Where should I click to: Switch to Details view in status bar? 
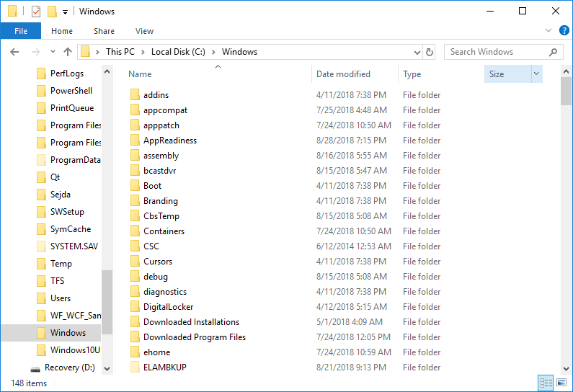point(546,383)
